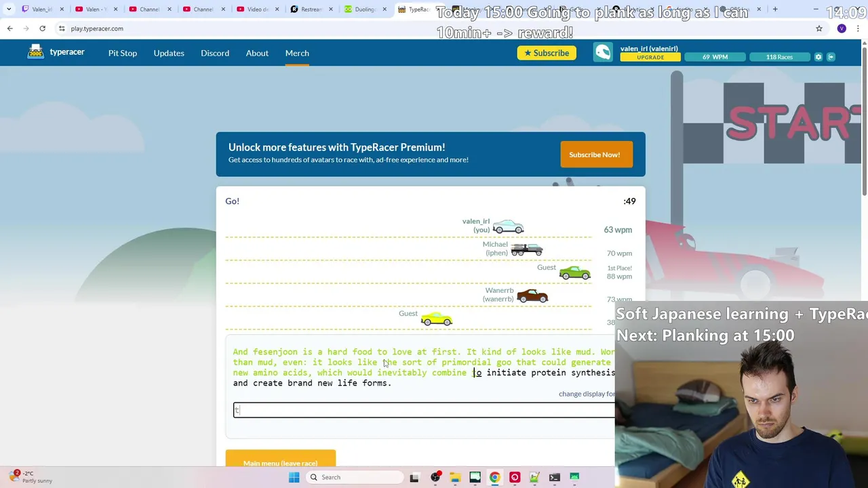Click Michael (iphen) truck icon

coord(527,249)
